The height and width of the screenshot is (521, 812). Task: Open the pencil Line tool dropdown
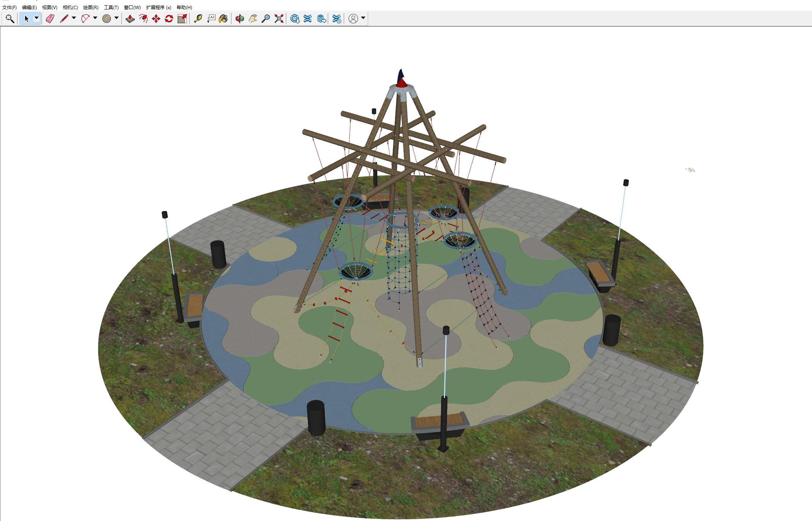point(74,18)
